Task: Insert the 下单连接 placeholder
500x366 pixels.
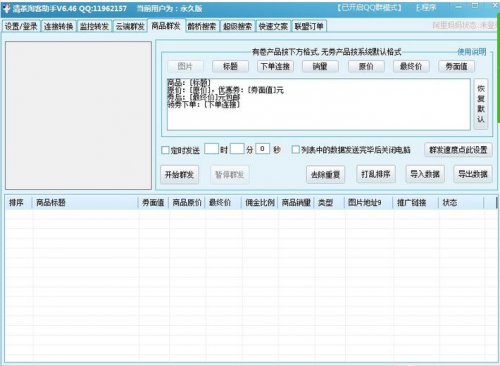Action: point(275,66)
